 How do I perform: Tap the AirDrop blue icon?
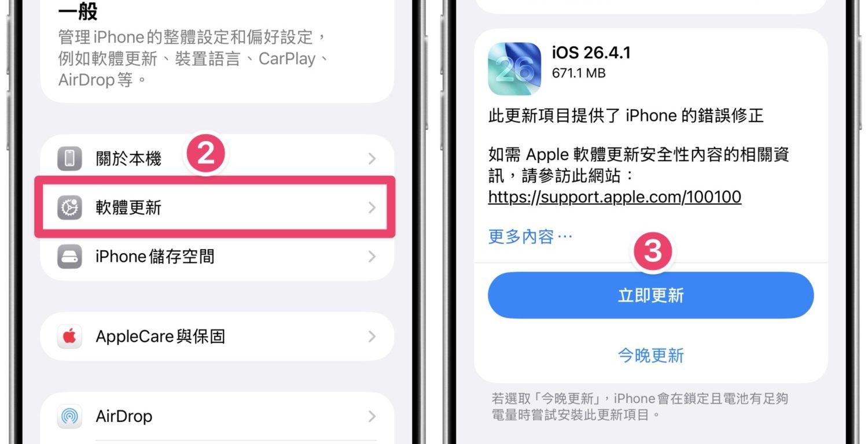[69, 416]
